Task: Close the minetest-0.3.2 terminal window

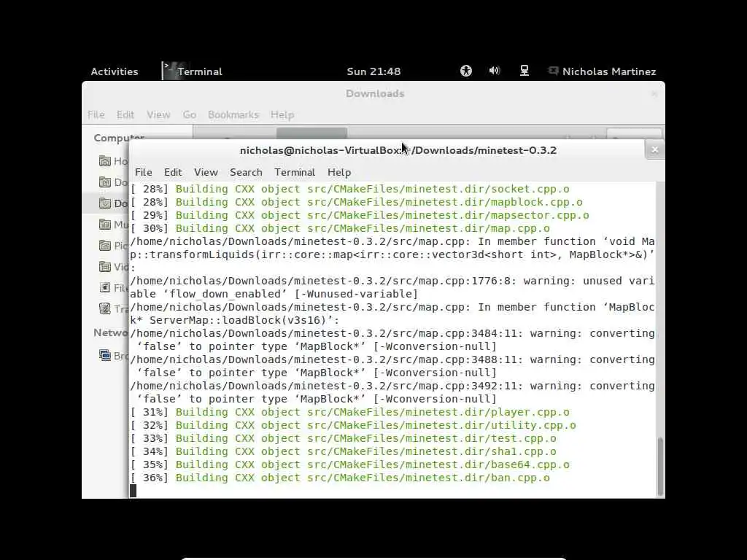Action: tap(654, 150)
